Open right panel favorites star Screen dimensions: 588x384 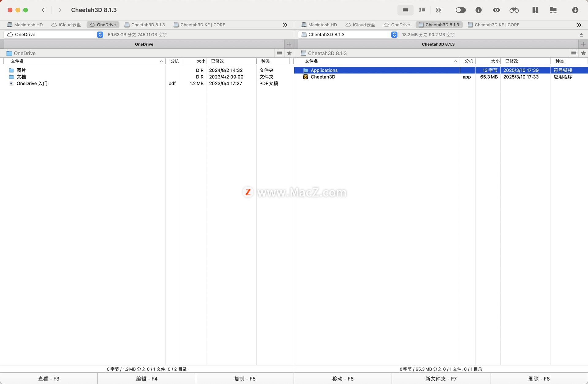click(583, 53)
